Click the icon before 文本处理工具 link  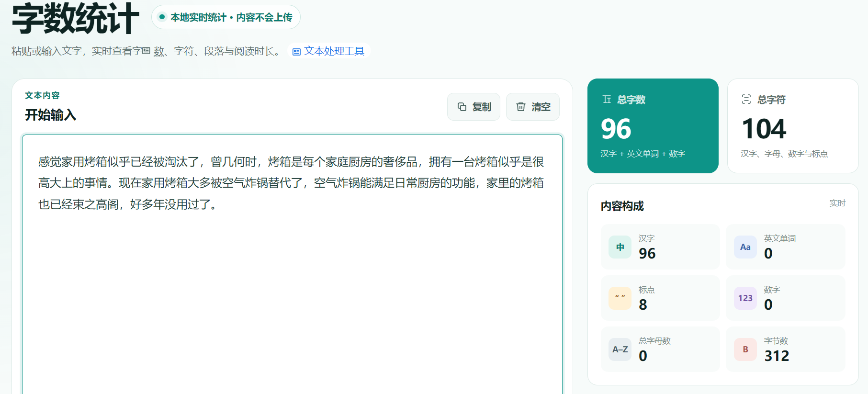[296, 52]
